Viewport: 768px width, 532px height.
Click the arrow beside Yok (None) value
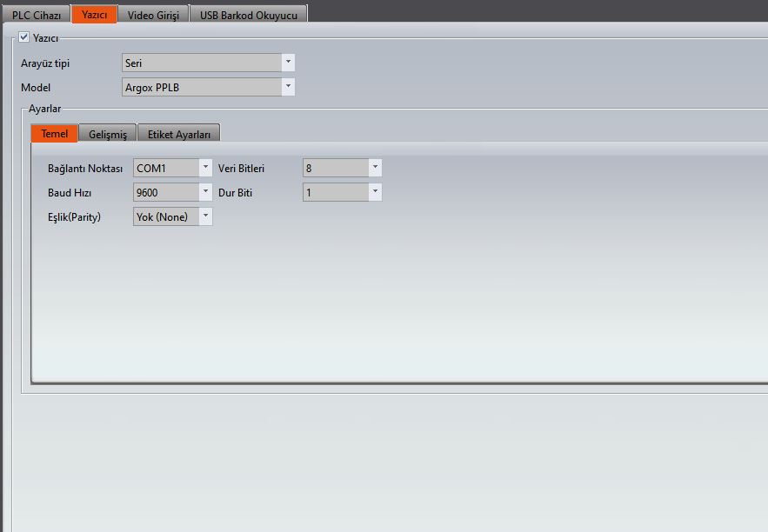(205, 216)
